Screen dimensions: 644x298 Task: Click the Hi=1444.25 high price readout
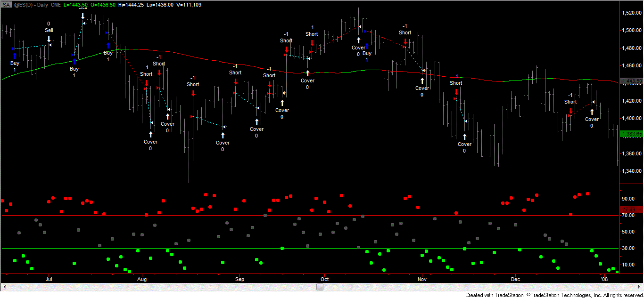click(131, 4)
